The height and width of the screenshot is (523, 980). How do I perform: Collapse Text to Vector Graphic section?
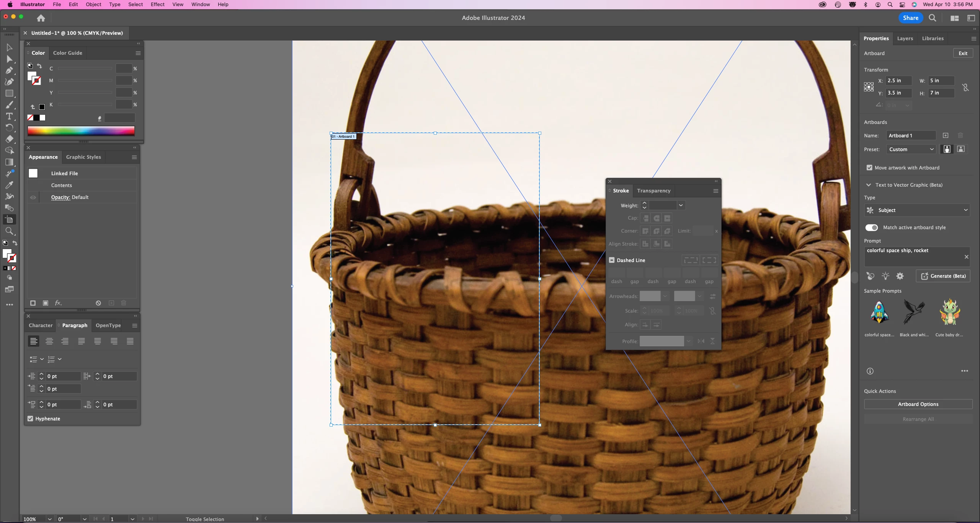click(869, 185)
